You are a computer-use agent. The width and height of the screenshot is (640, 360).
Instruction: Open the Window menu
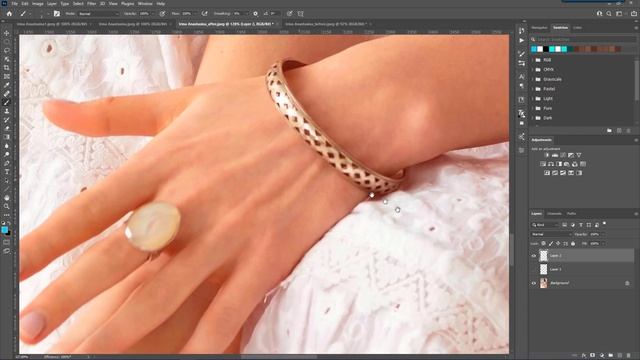tap(145, 3)
